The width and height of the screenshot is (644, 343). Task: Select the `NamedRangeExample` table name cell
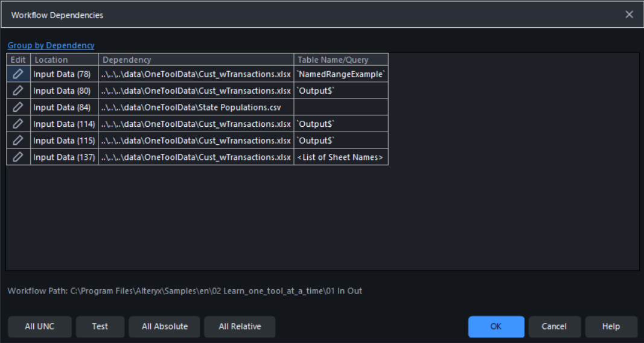click(x=341, y=74)
